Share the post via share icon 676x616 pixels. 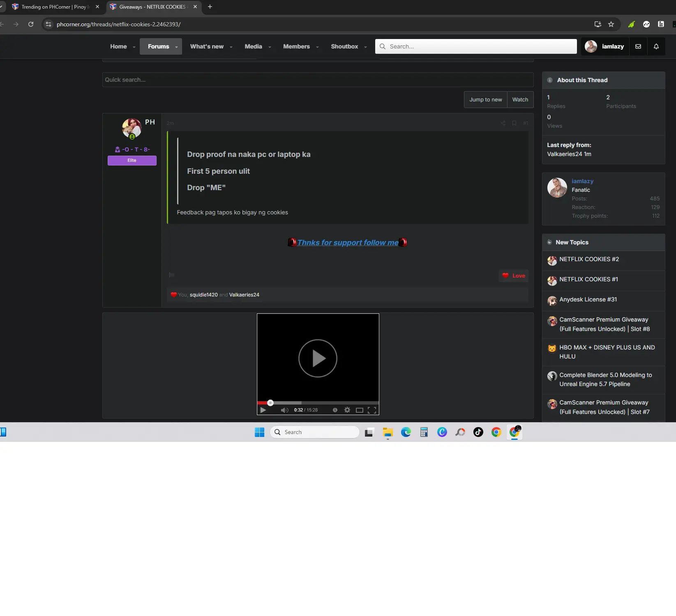tap(503, 123)
